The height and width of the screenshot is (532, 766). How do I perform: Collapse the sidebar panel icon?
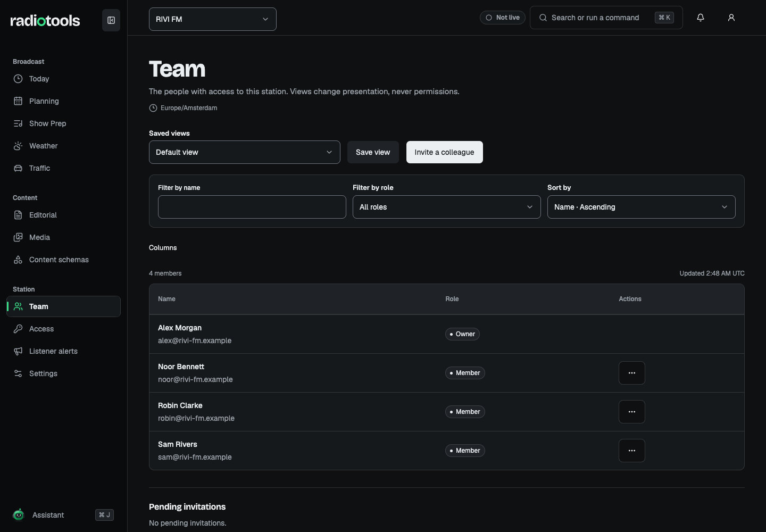(111, 20)
